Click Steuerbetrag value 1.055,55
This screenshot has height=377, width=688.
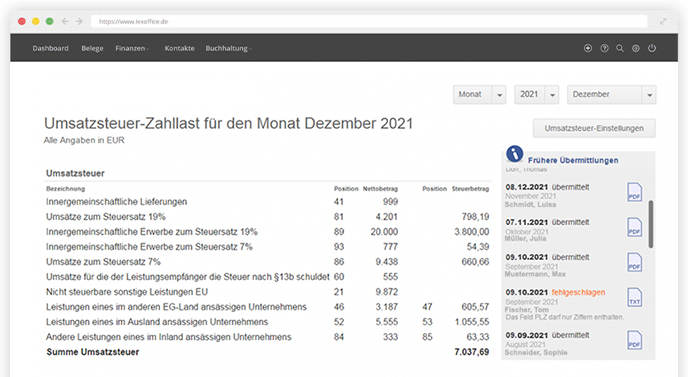pyautogui.click(x=472, y=322)
